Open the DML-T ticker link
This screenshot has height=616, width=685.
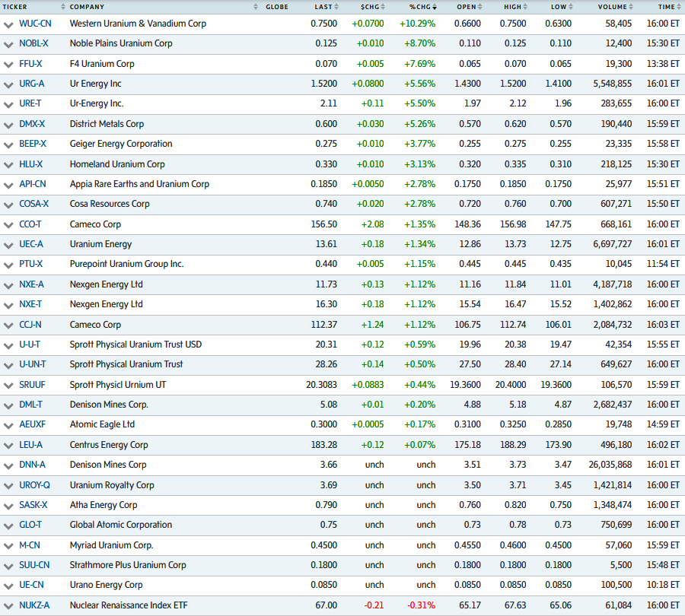point(30,405)
